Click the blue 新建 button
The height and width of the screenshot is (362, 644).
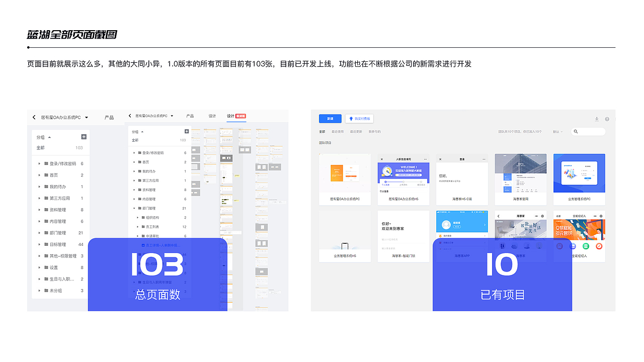click(x=330, y=119)
